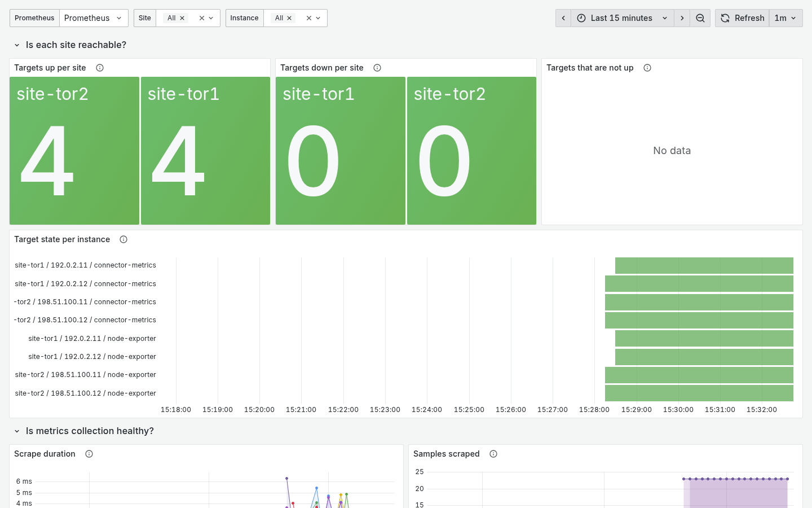Image resolution: width=812 pixels, height=508 pixels.
Task: Open the 1m refresh interval dropdown
Action: click(785, 18)
